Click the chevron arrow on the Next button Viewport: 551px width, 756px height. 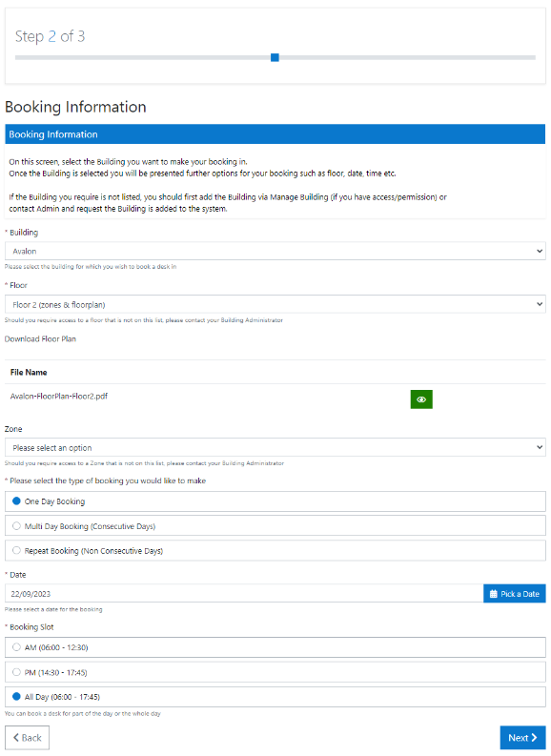534,737
